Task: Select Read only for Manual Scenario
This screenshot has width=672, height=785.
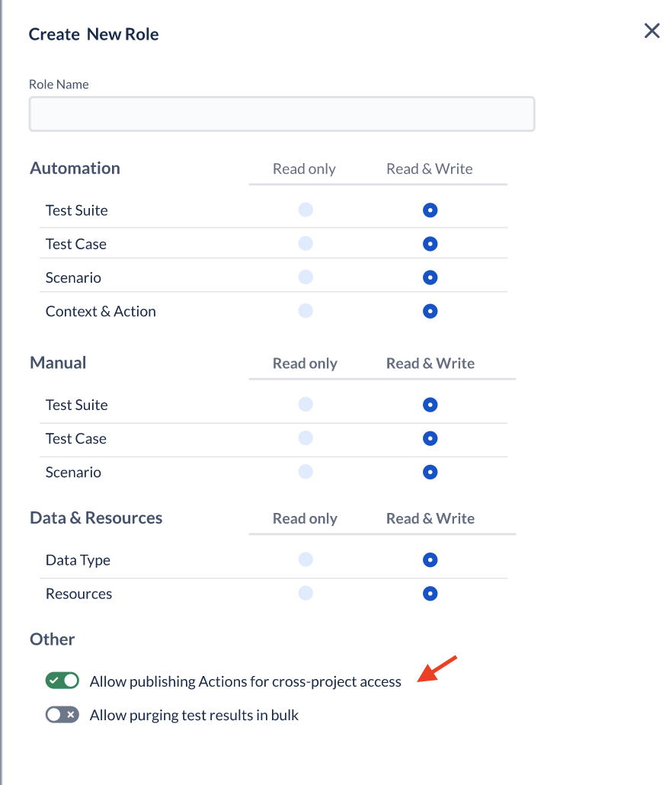Action: pyautogui.click(x=306, y=472)
